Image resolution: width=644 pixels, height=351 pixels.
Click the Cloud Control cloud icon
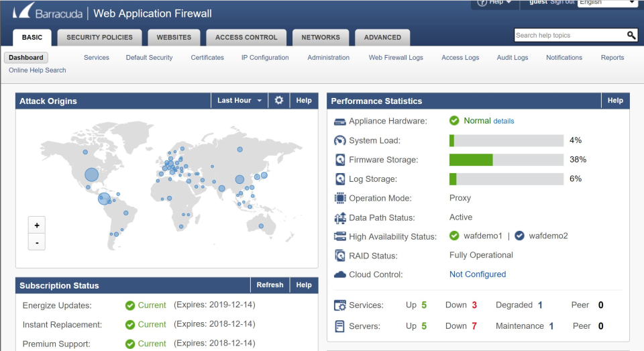(340, 274)
